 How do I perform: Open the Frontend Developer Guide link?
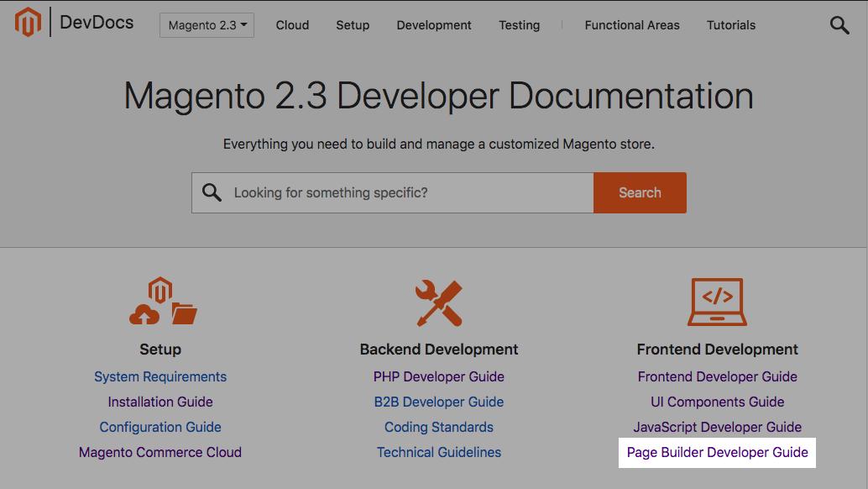pos(718,376)
